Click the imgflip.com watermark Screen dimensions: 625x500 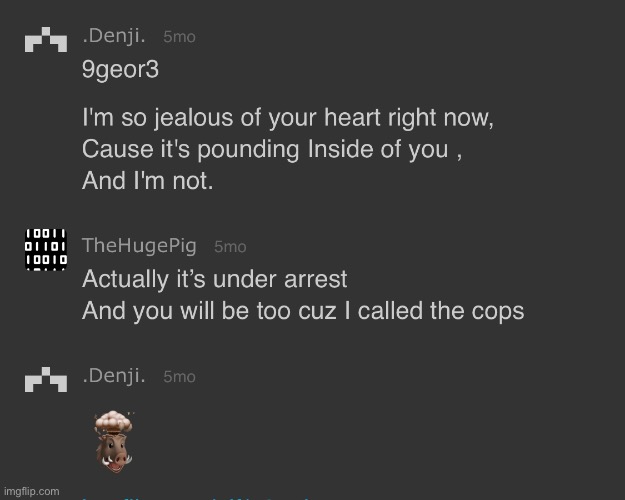coord(31,491)
